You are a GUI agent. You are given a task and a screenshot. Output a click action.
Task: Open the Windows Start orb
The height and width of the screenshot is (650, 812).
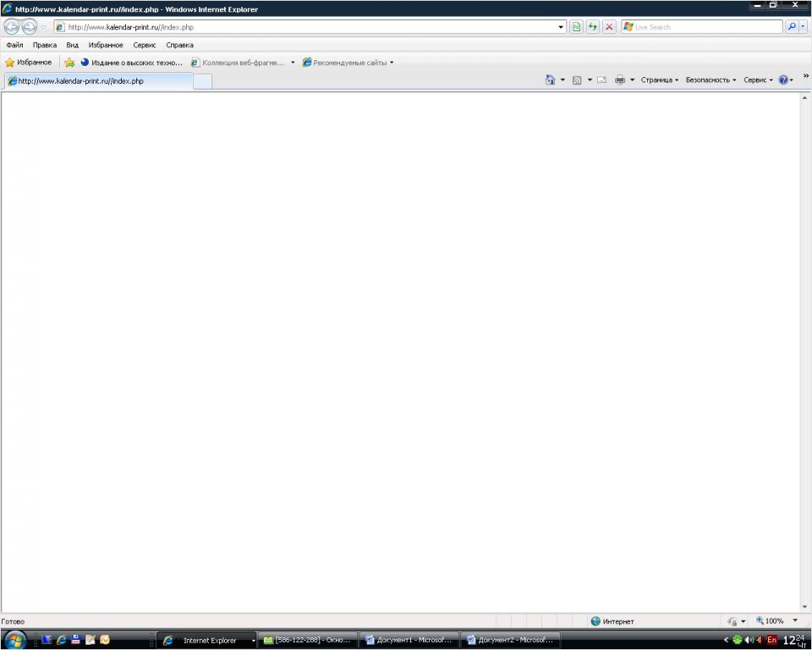pos(15,640)
